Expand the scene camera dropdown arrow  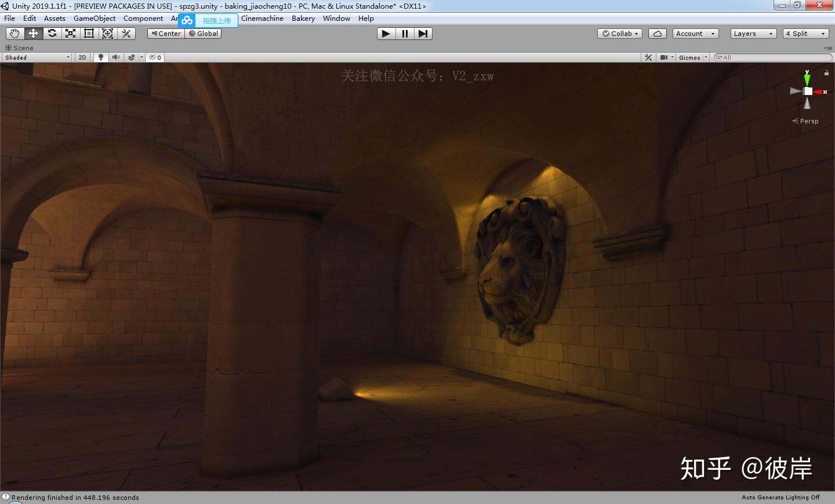(672, 57)
